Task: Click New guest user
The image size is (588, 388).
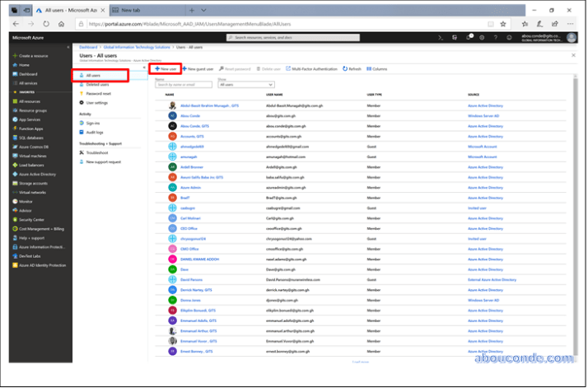Action: pyautogui.click(x=198, y=69)
